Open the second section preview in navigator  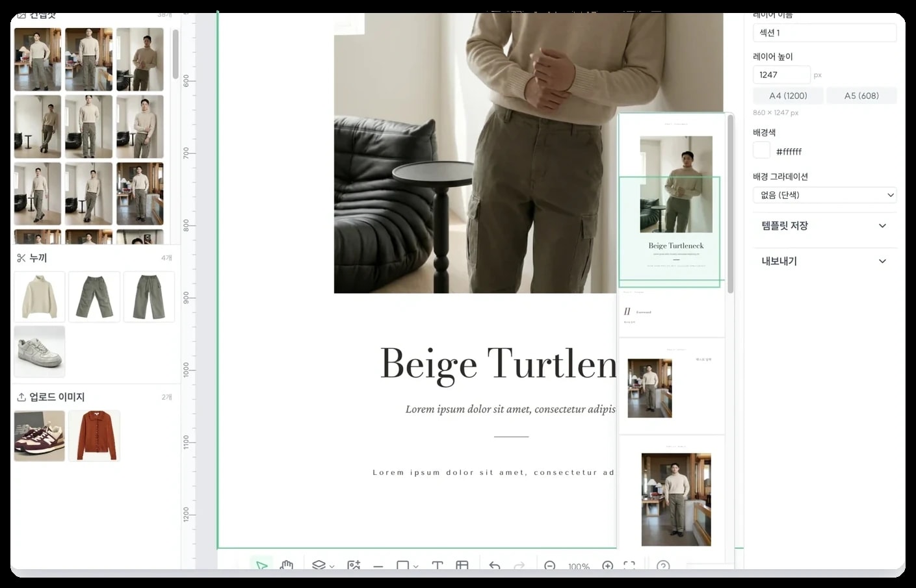672,313
